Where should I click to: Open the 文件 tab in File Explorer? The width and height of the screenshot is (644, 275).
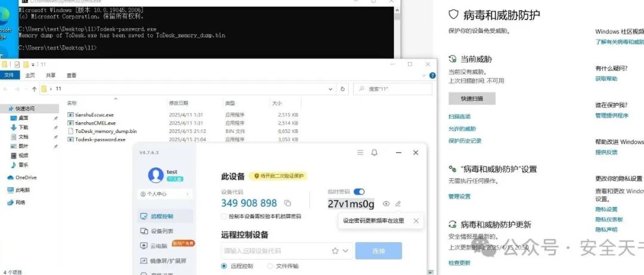tap(9, 75)
